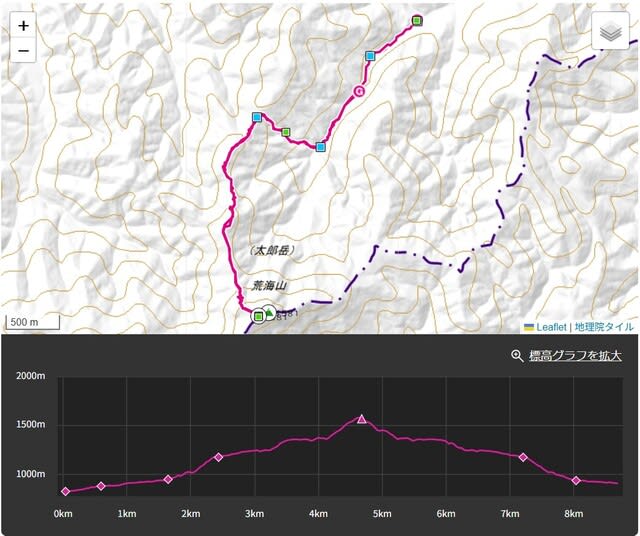Zoom out of the map
The width and height of the screenshot is (640, 536).
24,51
